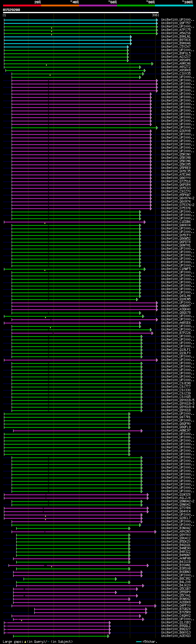Click the orange ~40% identity legend segment
Viewport: 196px width, 644px height.
60,6
